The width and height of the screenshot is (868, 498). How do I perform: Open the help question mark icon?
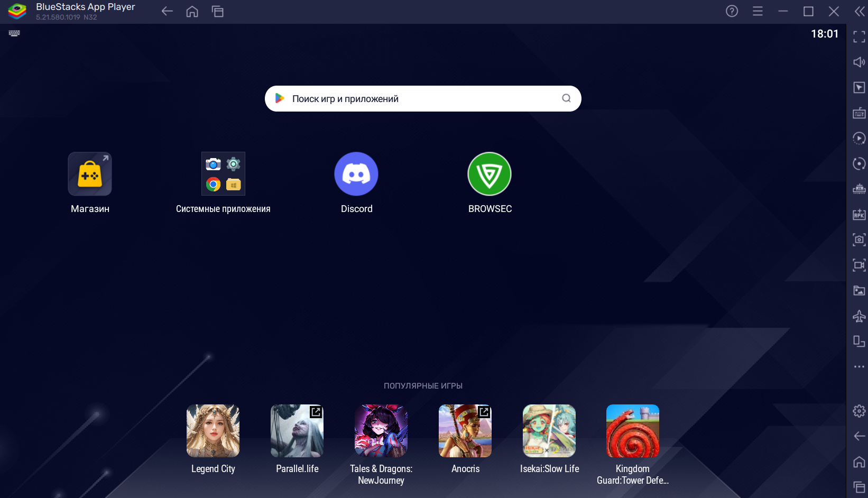tap(732, 11)
